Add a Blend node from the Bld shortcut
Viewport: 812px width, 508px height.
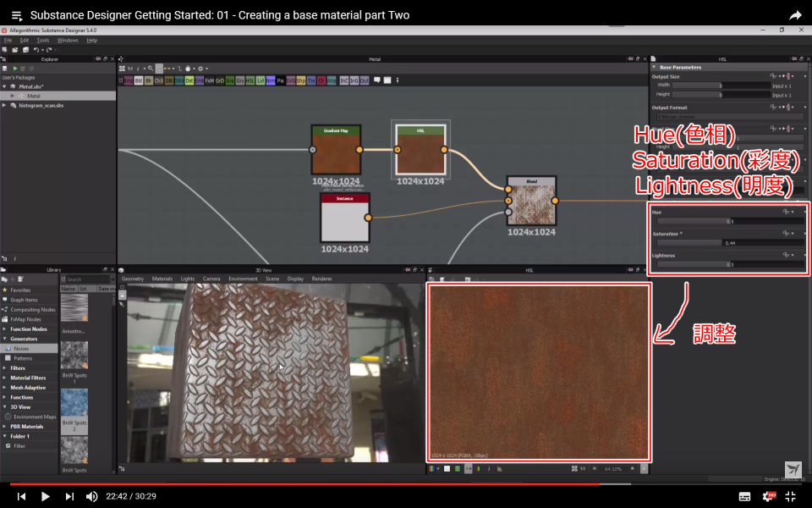tap(139, 80)
